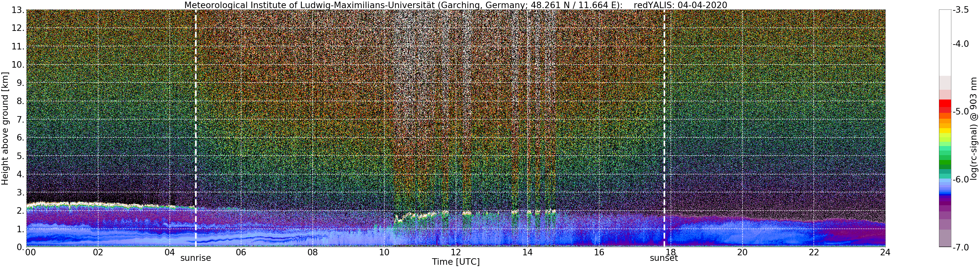
Task: Click the x-axis tick label '16'
Action: 599,252
